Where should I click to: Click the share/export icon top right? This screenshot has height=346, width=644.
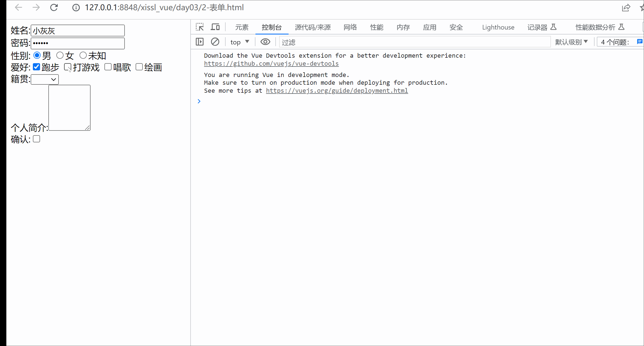click(626, 8)
